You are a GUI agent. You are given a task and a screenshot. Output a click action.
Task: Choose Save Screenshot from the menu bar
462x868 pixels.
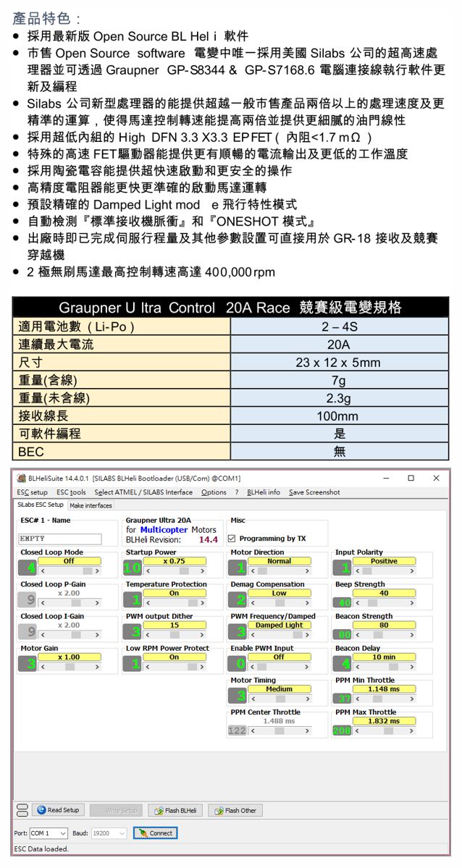pos(315,492)
